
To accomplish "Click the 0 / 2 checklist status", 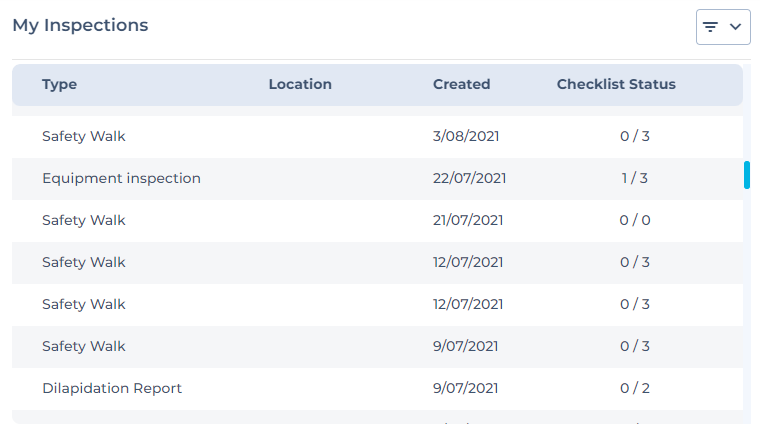I will point(634,388).
